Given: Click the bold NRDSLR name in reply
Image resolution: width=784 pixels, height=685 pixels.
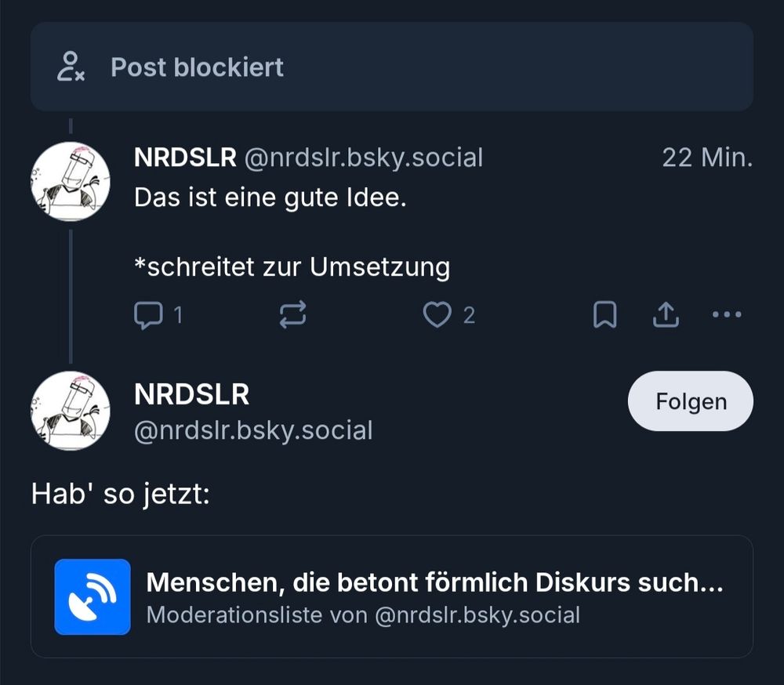Looking at the screenshot, I should 186,158.
